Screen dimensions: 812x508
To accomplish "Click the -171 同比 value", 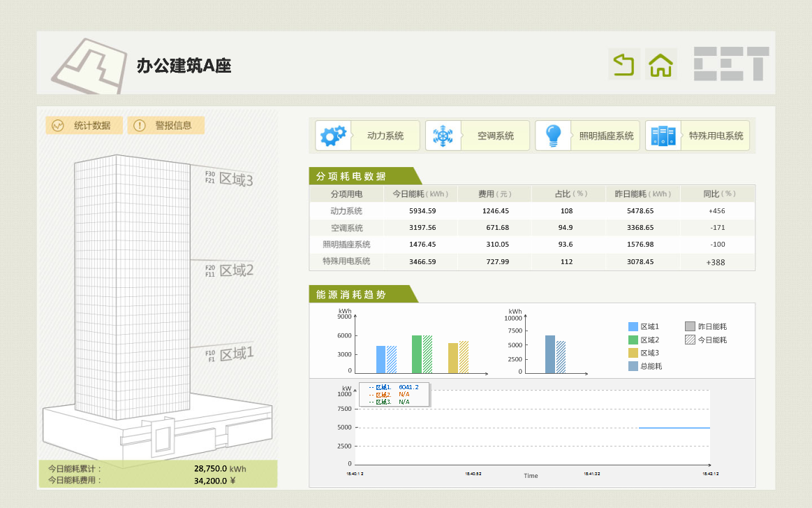I will tap(718, 228).
